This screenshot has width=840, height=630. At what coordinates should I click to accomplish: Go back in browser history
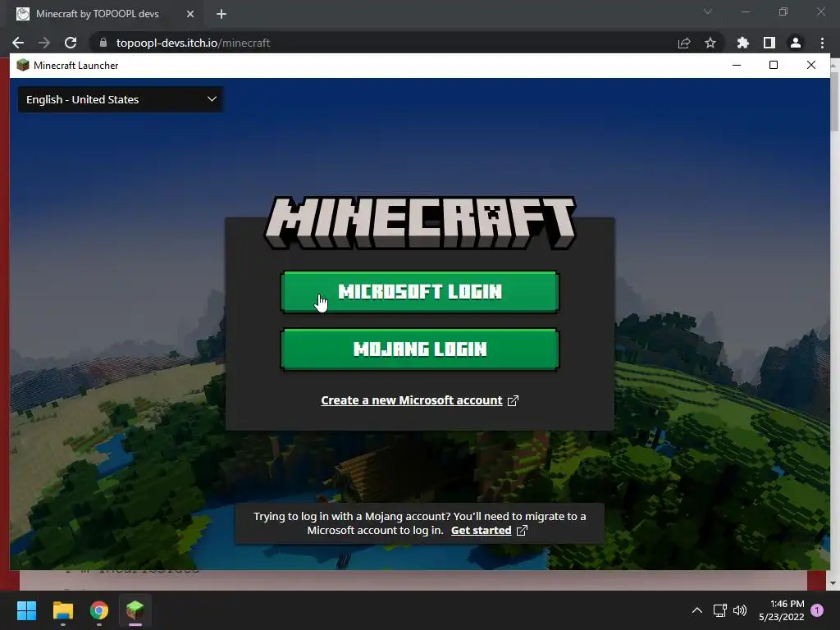tap(18, 43)
